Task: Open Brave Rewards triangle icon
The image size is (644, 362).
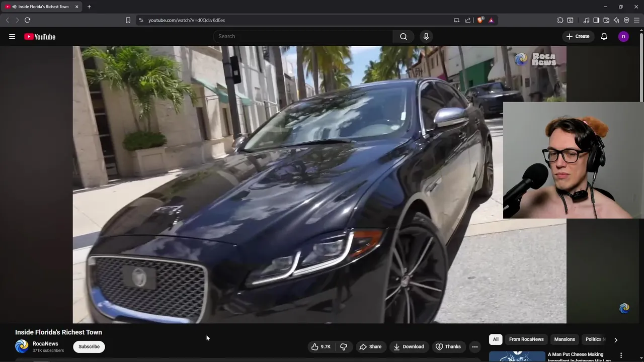Action: tap(491, 20)
